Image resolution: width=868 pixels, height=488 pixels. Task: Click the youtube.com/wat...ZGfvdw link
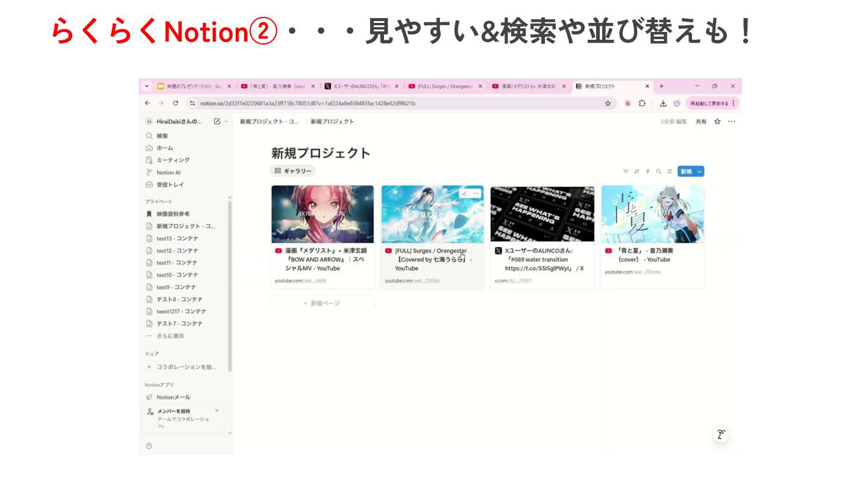pos(633,272)
